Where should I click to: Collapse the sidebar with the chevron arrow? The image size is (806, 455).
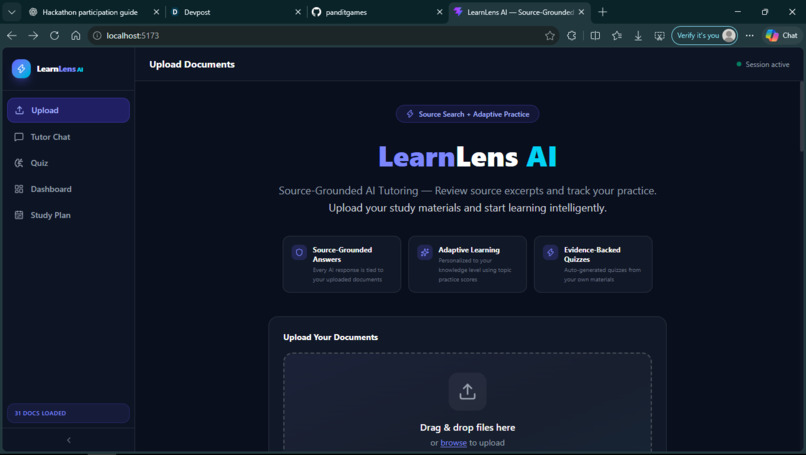coord(68,440)
